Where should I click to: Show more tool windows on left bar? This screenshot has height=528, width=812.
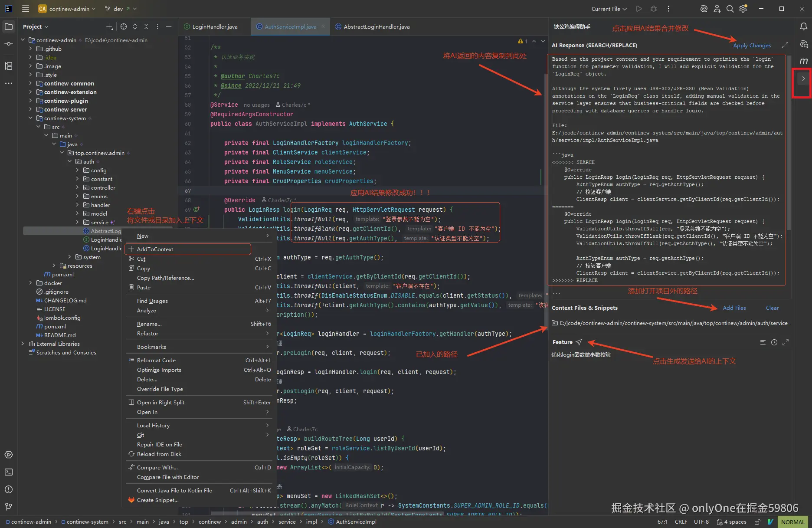coord(8,83)
